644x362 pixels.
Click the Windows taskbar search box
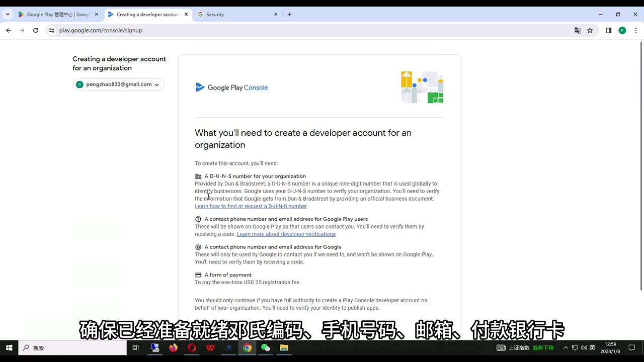tap(72, 347)
